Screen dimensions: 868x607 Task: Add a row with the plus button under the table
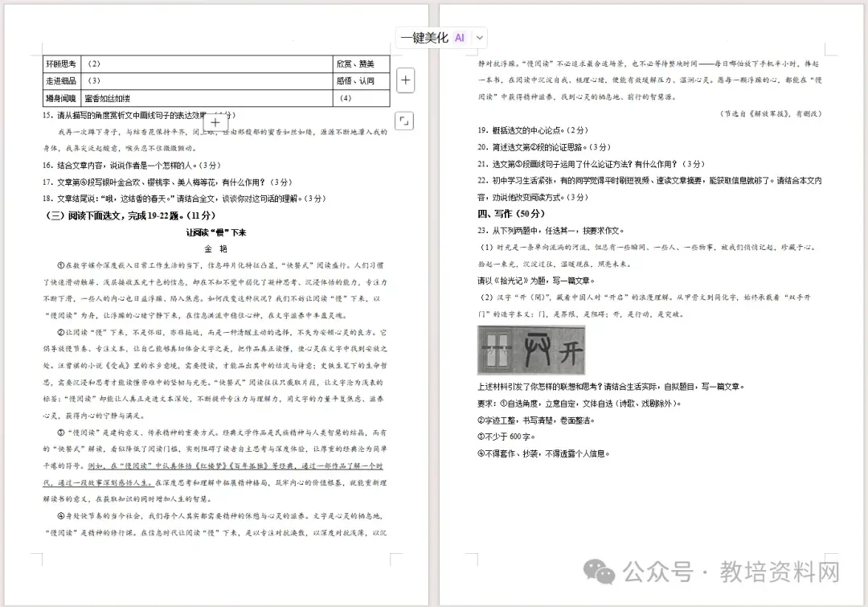[215, 122]
